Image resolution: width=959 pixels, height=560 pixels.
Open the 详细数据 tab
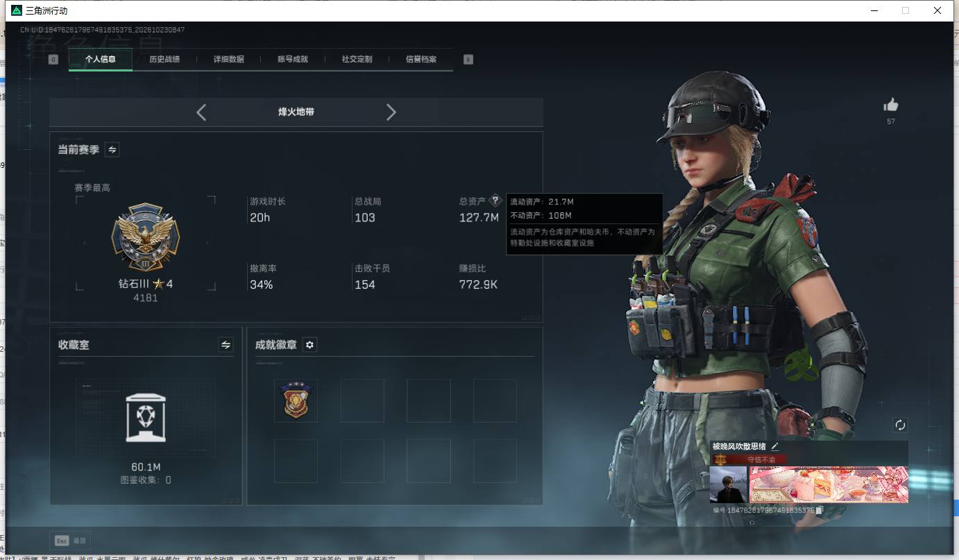(228, 60)
